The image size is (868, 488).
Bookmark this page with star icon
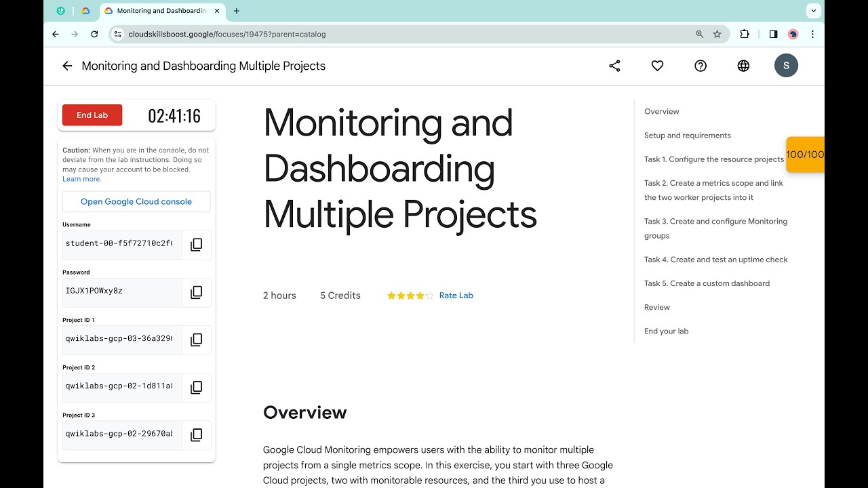(x=717, y=34)
